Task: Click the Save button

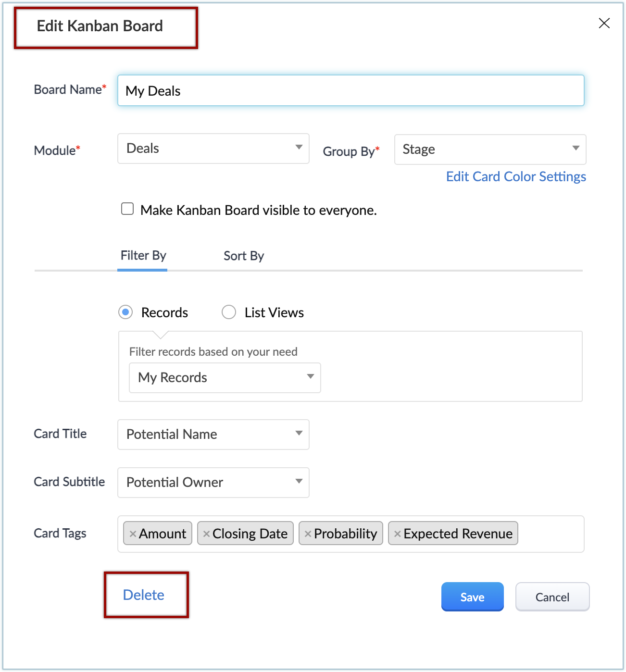Action: [x=472, y=597]
